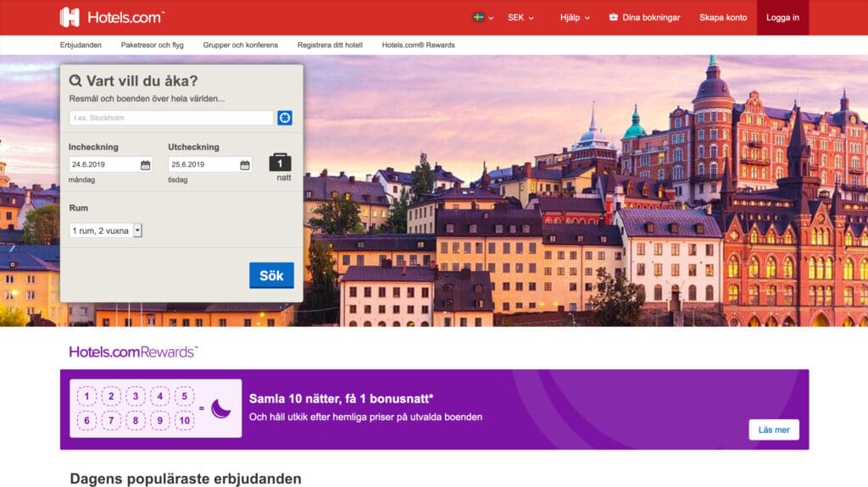Click the 1 natt nights icon
This screenshot has width=868, height=487.
click(x=280, y=163)
